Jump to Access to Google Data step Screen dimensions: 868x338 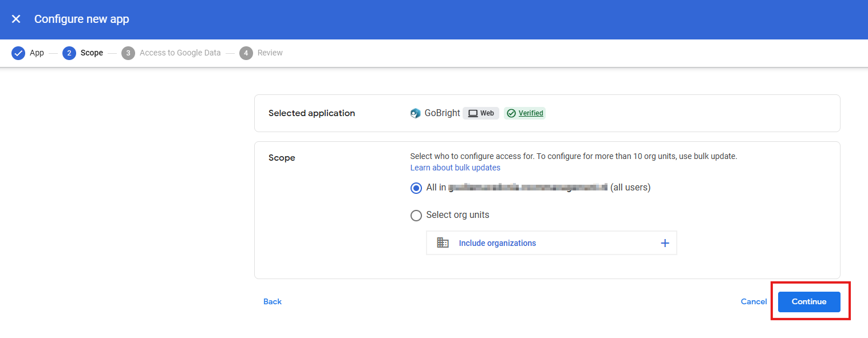pyautogui.click(x=180, y=53)
